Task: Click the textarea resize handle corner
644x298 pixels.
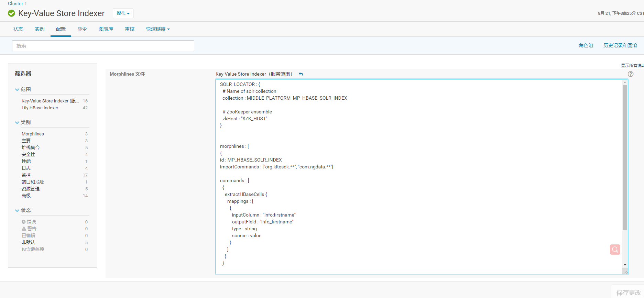Action: point(625,272)
